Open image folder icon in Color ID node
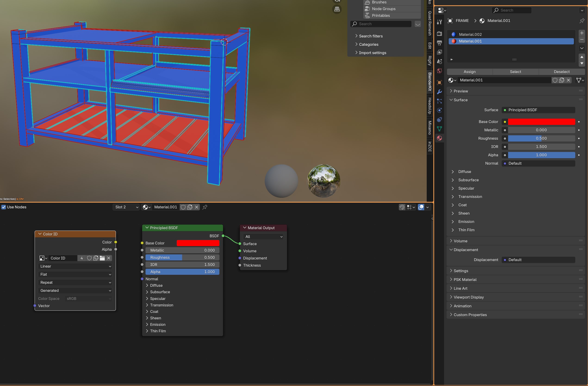The height and width of the screenshot is (386, 588). point(102,258)
